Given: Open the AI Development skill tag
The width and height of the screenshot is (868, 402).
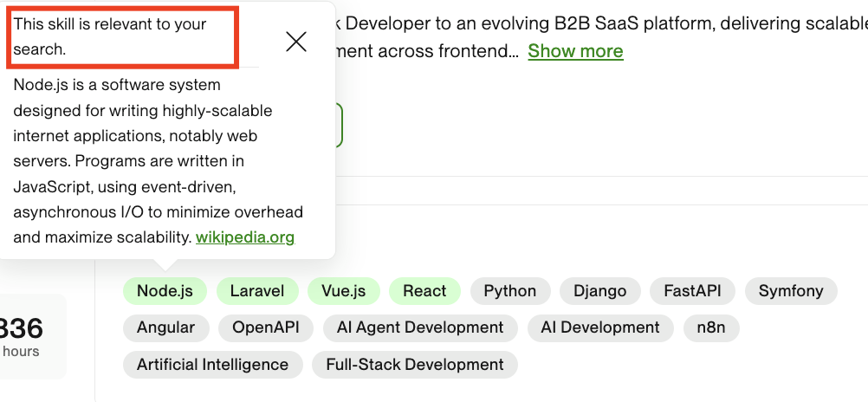Looking at the screenshot, I should 599,327.
